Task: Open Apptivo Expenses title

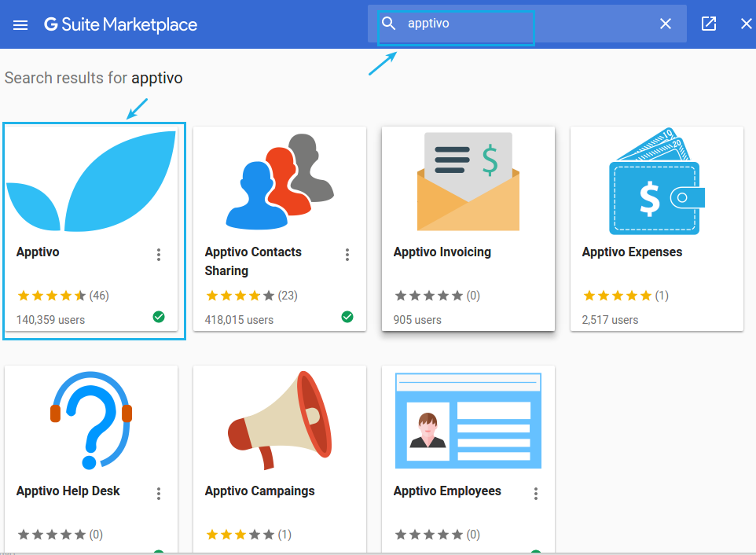Action: pyautogui.click(x=632, y=252)
